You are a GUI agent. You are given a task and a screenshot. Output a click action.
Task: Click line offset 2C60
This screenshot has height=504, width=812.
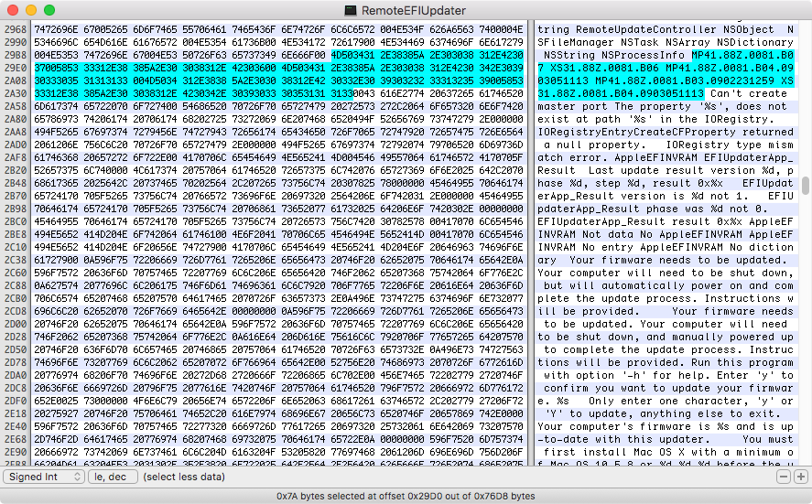[x=16, y=273]
